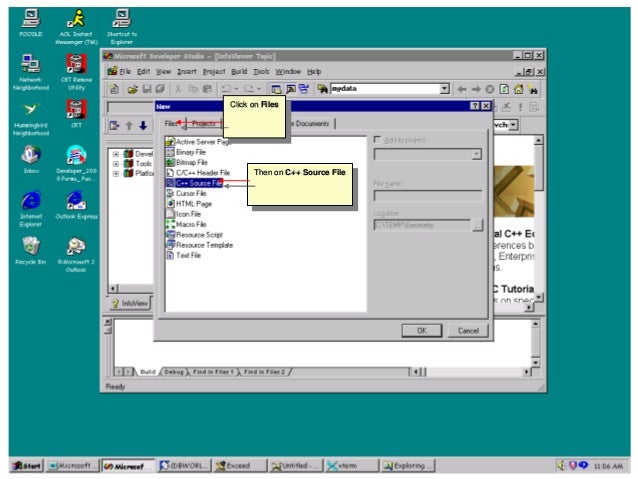This screenshot has height=479, width=638.
Task: Click the Undo toolbar icon
Action: [226, 89]
